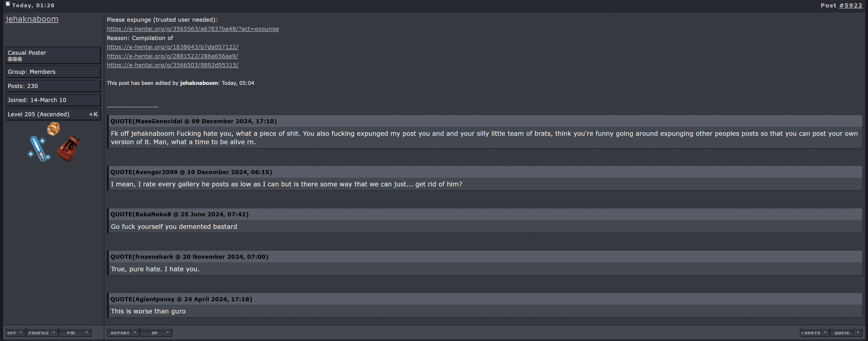Click the red gift pouch icon
The height and width of the screenshot is (341, 868).
click(68, 148)
